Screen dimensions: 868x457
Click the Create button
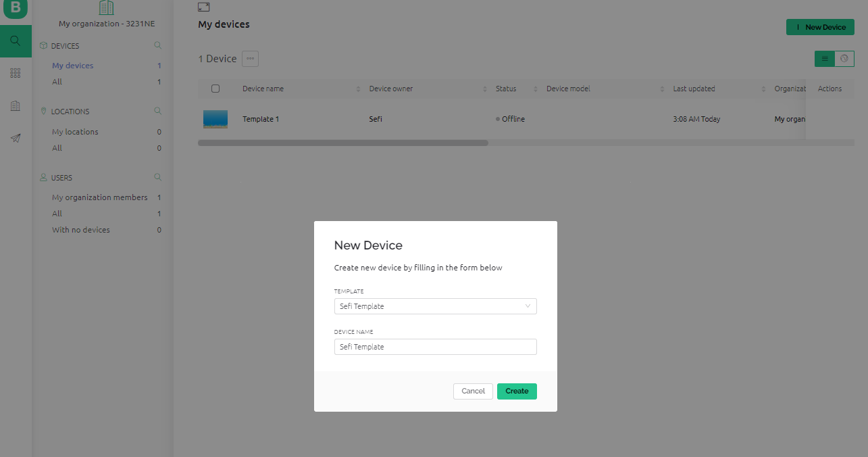pyautogui.click(x=517, y=391)
